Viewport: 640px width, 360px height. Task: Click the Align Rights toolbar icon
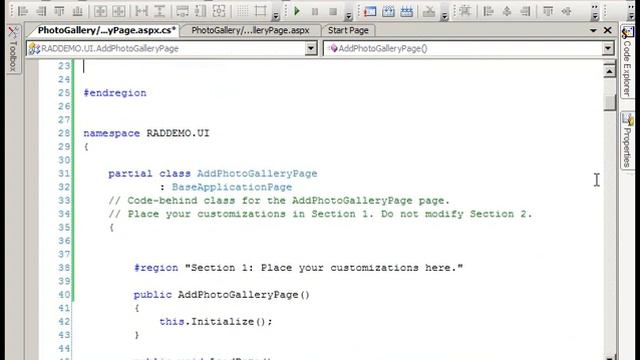point(41,11)
